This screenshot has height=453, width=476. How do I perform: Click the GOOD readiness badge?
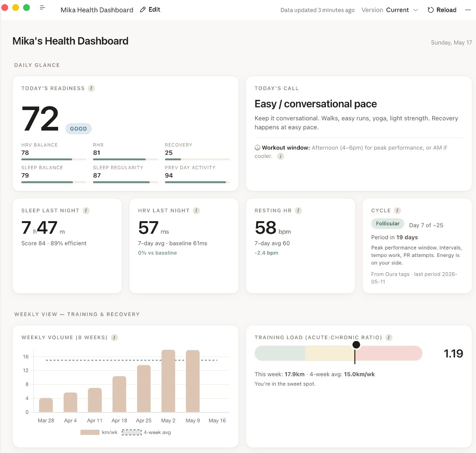(x=78, y=129)
